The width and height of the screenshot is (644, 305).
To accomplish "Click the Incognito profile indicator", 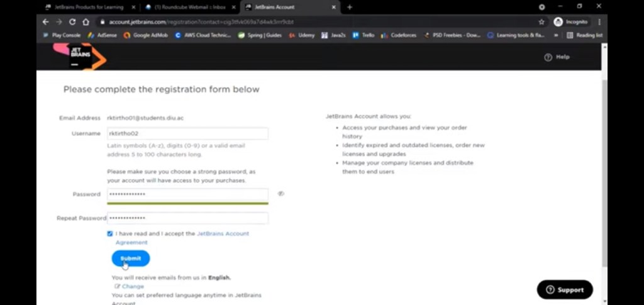I will pyautogui.click(x=571, y=21).
